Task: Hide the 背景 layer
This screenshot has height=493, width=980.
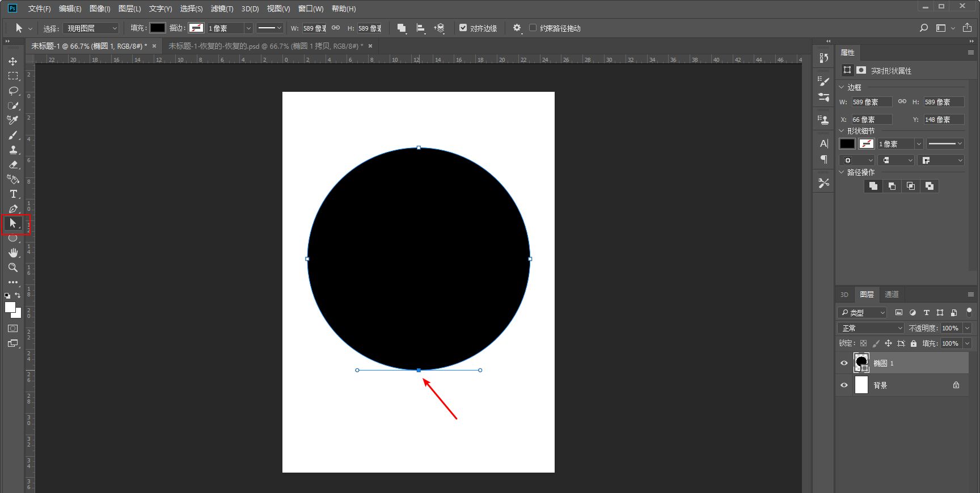Action: pyautogui.click(x=844, y=385)
